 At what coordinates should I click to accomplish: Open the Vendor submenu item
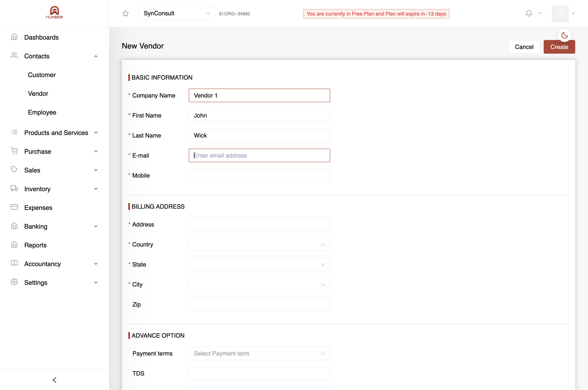(x=38, y=93)
